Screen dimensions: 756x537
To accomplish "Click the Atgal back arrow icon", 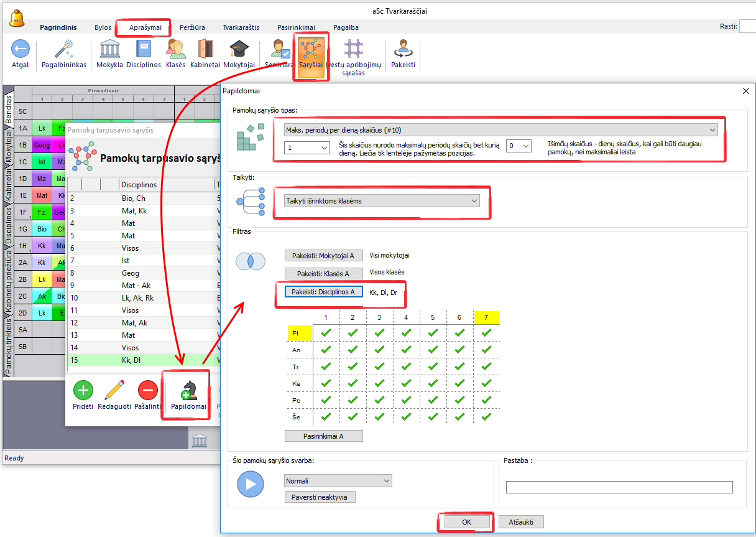I will pyautogui.click(x=20, y=49).
